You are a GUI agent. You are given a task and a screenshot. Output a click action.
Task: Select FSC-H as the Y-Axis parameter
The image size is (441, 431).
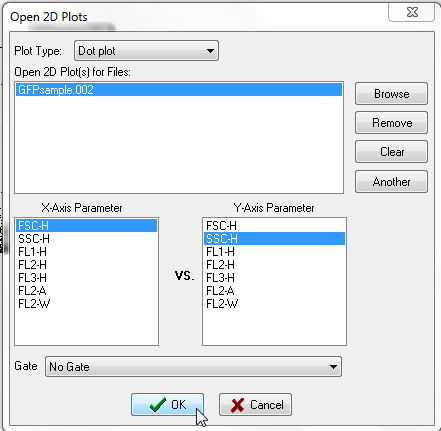coord(274,226)
